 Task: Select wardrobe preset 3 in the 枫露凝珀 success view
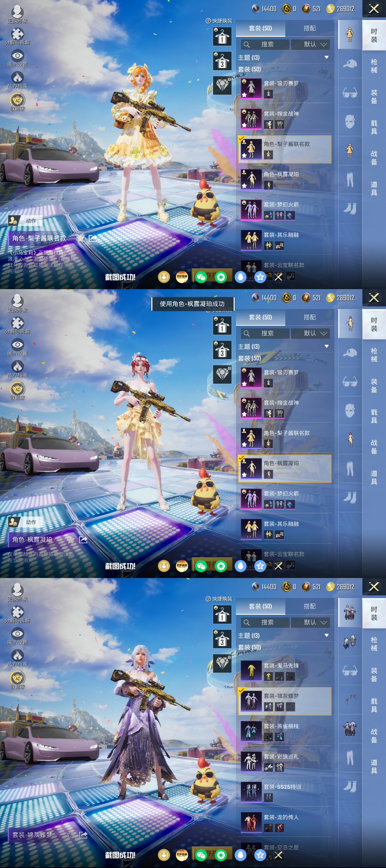click(222, 350)
